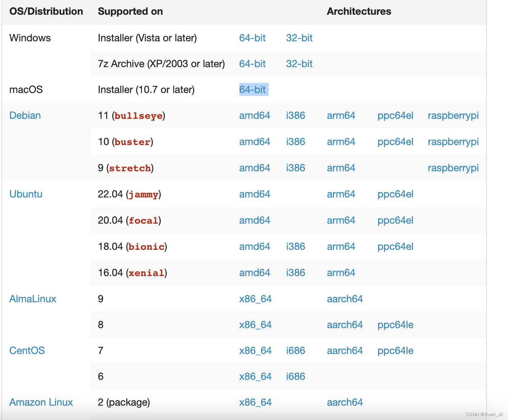Screen dimensions: 508x420
Task: Download AlmaLinux 9 aarch64 package
Action: tap(345, 299)
